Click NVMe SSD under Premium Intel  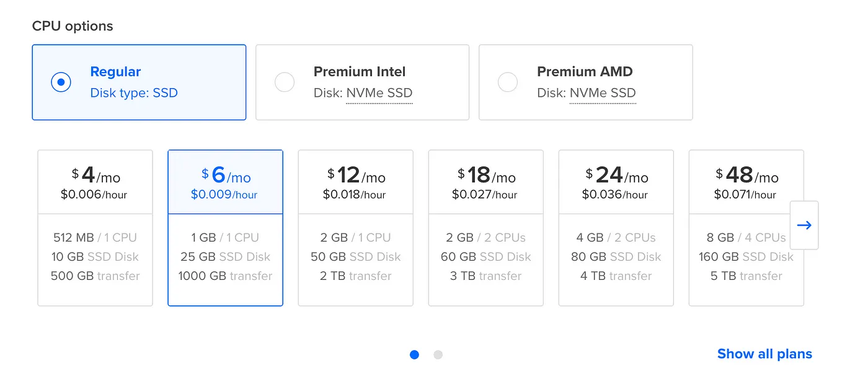click(379, 93)
